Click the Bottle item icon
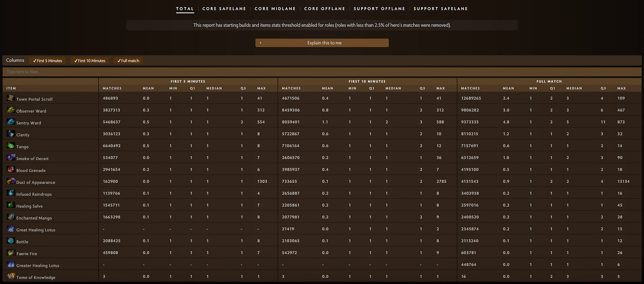Viewport: 644px width, 284px height. [x=11, y=241]
